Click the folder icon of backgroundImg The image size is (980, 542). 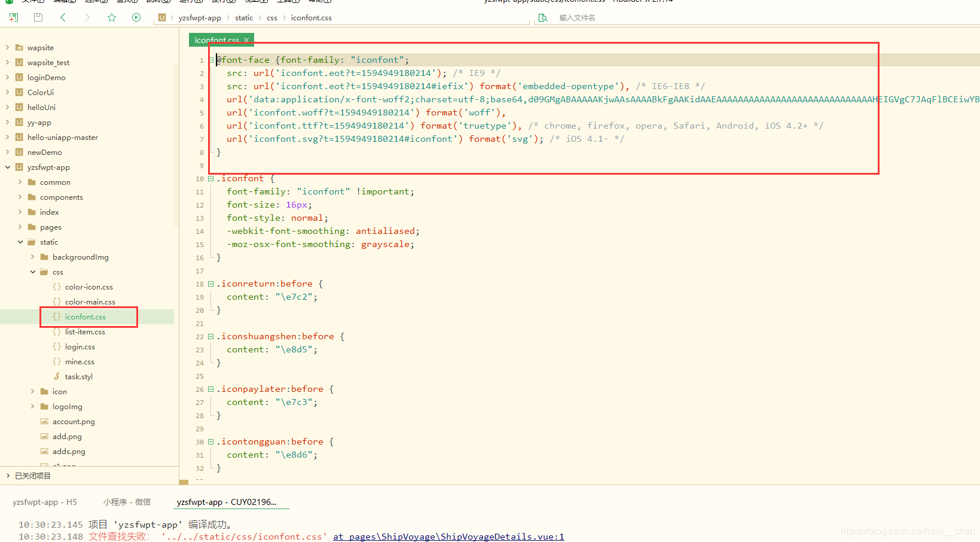(44, 257)
